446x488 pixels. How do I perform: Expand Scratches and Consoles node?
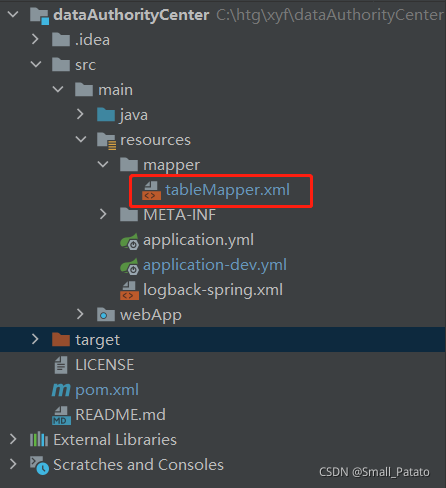pyautogui.click(x=13, y=464)
